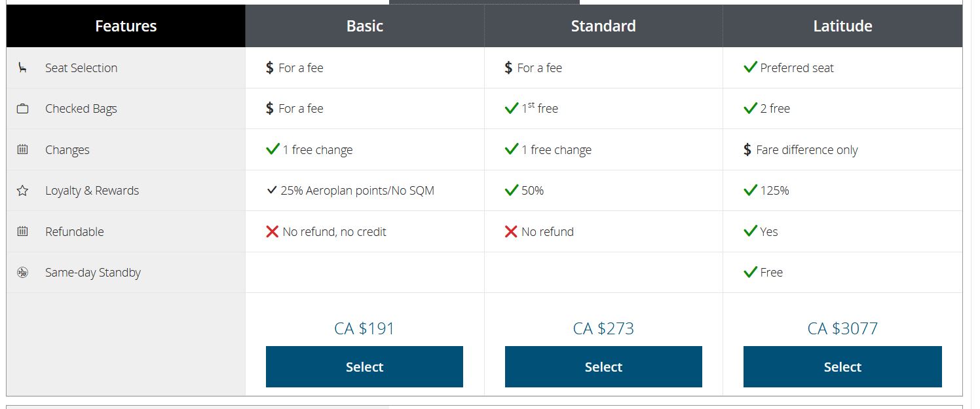Click the 25% Aeroplan points/No SQM text

tap(357, 191)
